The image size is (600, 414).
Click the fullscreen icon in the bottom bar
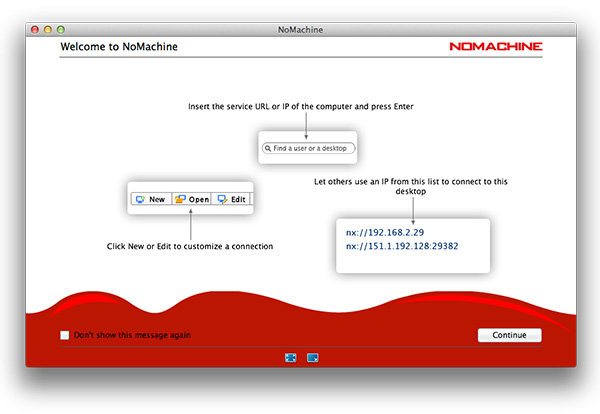[x=290, y=357]
